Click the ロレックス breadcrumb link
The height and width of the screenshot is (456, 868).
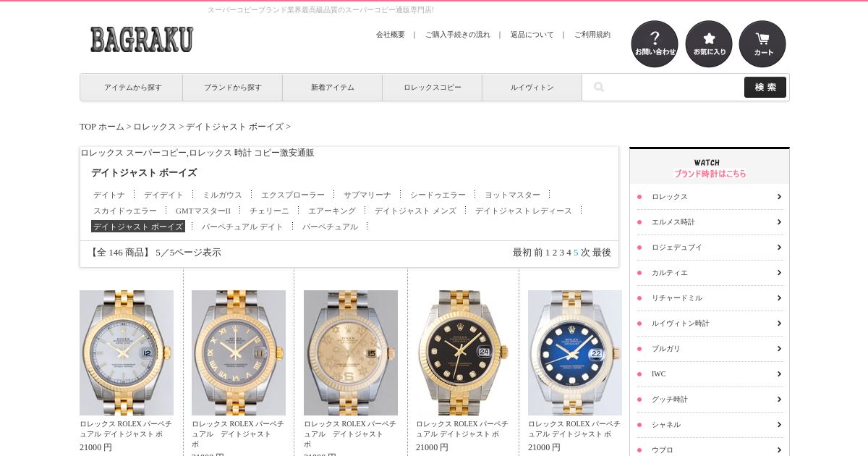tap(155, 127)
